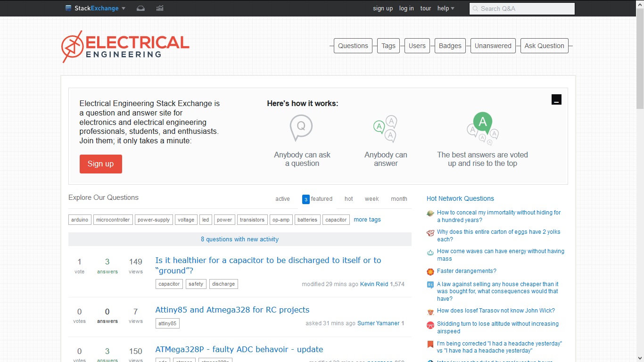Select the arduino tag
644x362 pixels.
click(x=80, y=220)
